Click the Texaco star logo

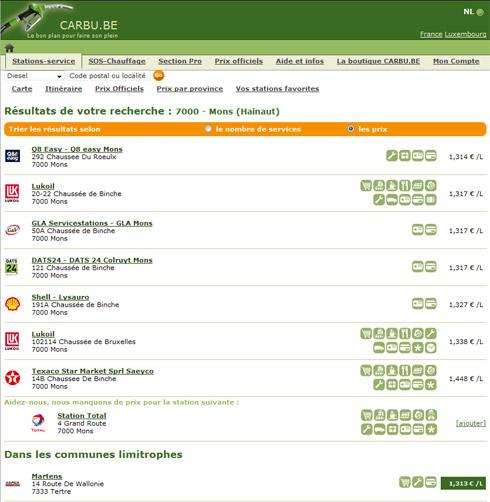pos(13,378)
